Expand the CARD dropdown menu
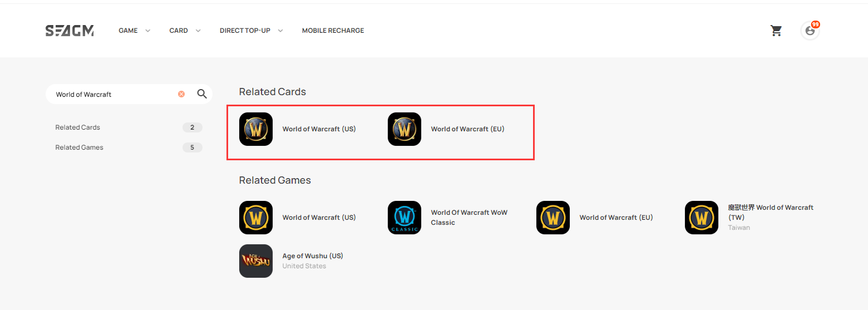This screenshot has height=310, width=868. point(185,31)
